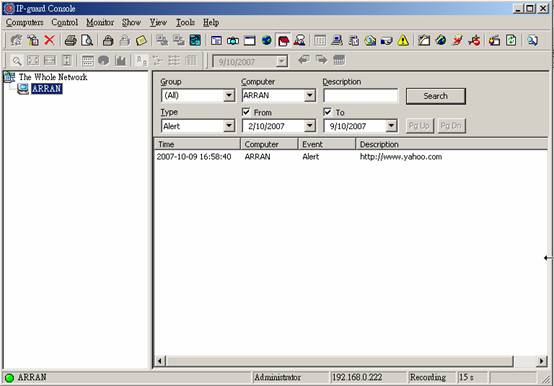Sort results by Computer column header
Image resolution: width=554 pixels, height=386 pixels.
269,144
